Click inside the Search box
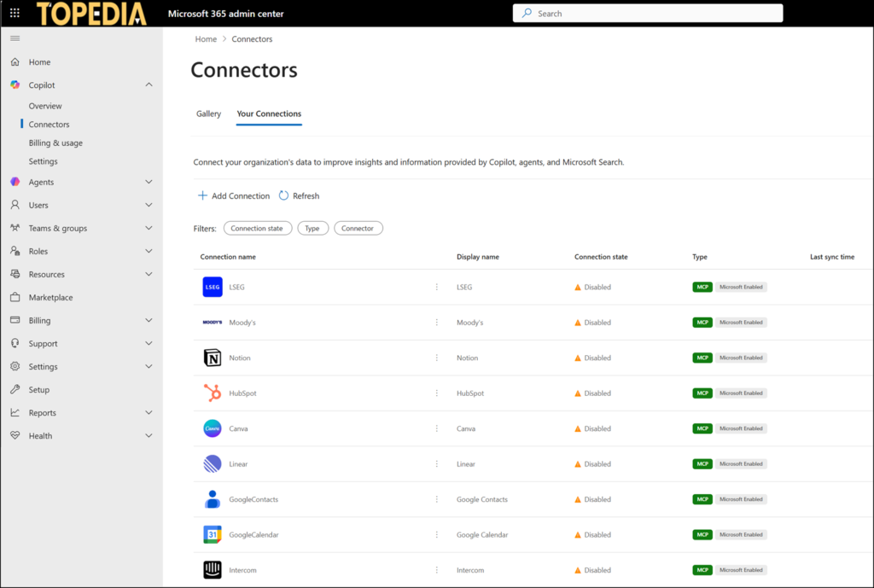Image resolution: width=874 pixels, height=588 pixels. click(648, 14)
